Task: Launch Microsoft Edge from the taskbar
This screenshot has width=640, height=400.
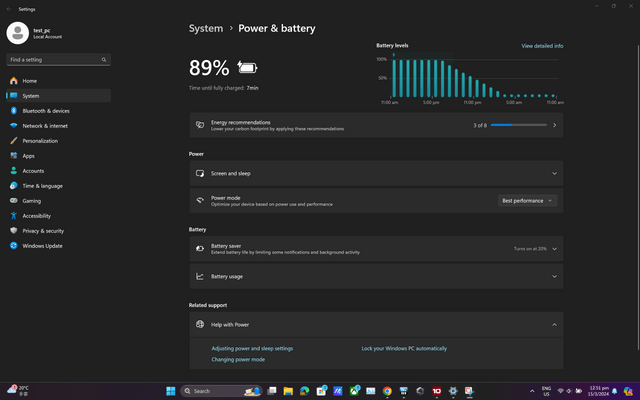Action: (304, 391)
